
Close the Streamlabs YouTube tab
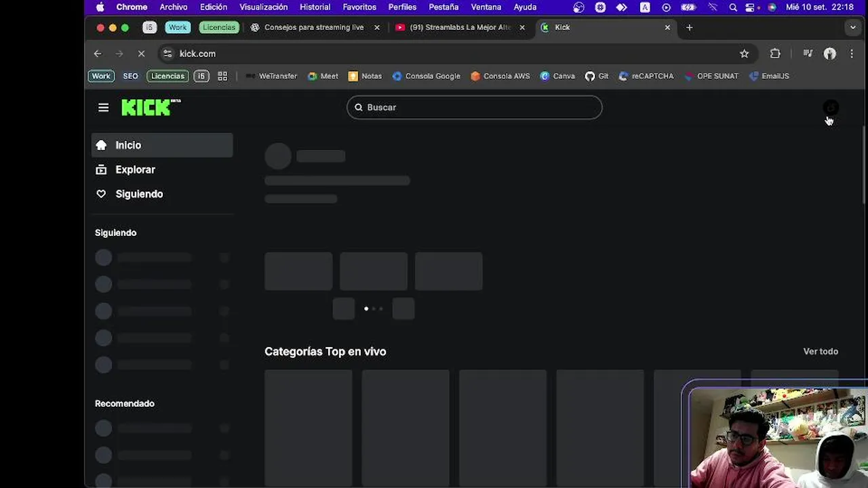pos(522,28)
